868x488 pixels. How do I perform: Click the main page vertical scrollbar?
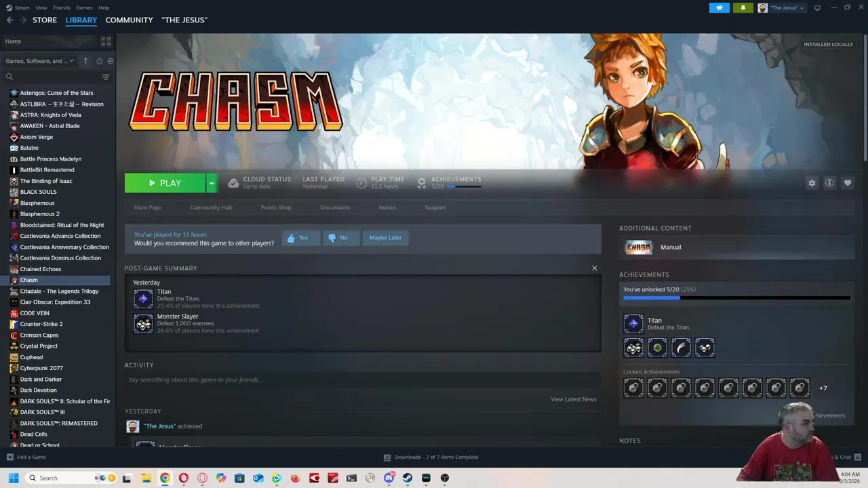click(865, 98)
